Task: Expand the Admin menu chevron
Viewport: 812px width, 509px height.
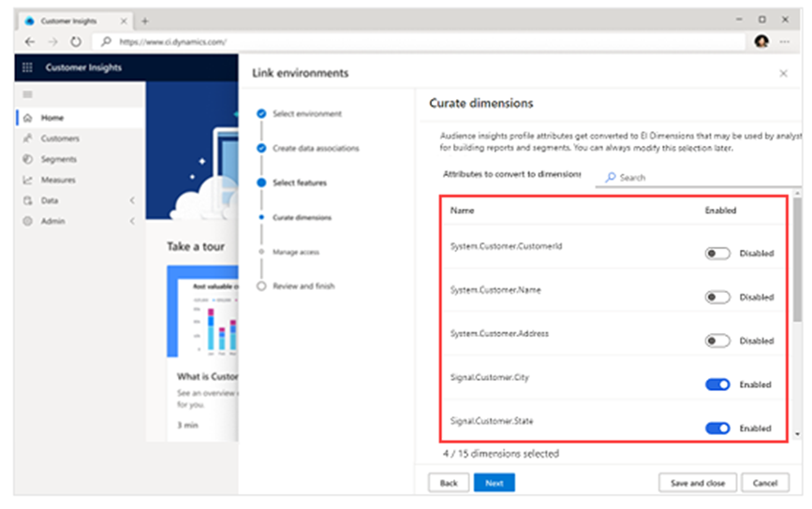Action: coord(132,221)
